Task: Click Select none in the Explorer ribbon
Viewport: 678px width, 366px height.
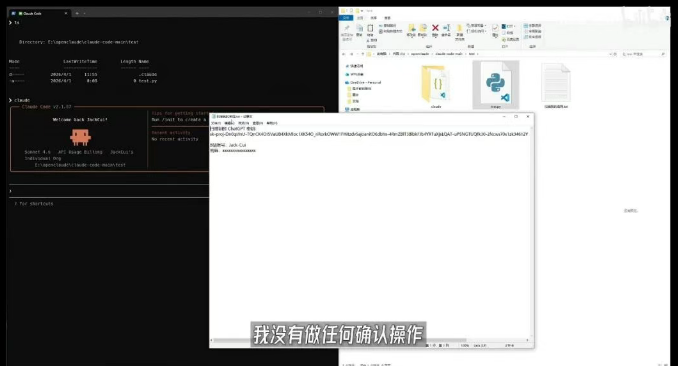Action: pos(533,31)
